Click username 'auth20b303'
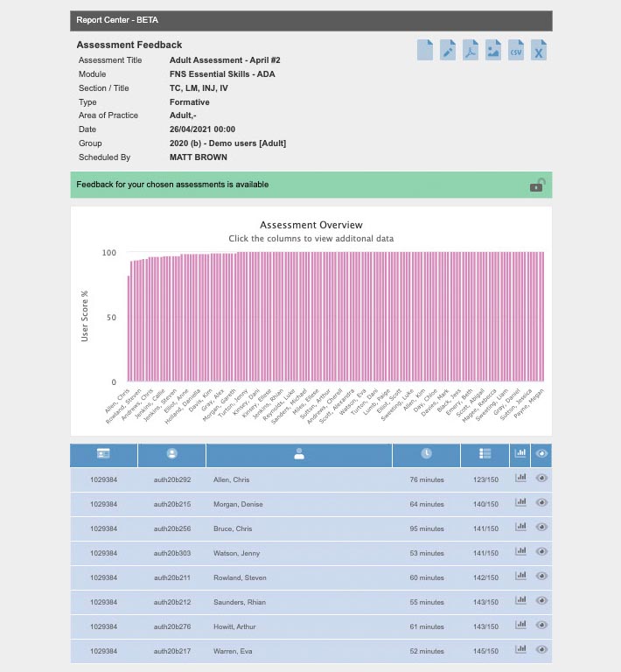The height and width of the screenshot is (672, 621). (x=172, y=553)
